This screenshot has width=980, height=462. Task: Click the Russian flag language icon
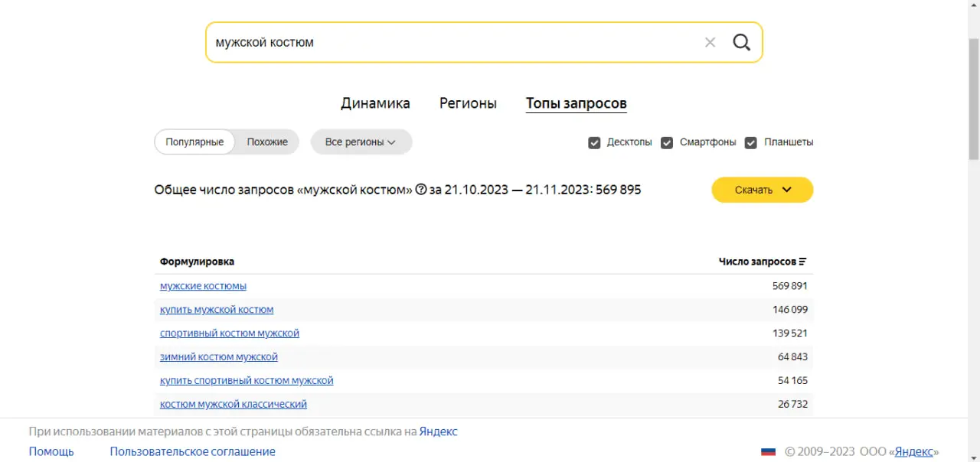click(x=768, y=451)
